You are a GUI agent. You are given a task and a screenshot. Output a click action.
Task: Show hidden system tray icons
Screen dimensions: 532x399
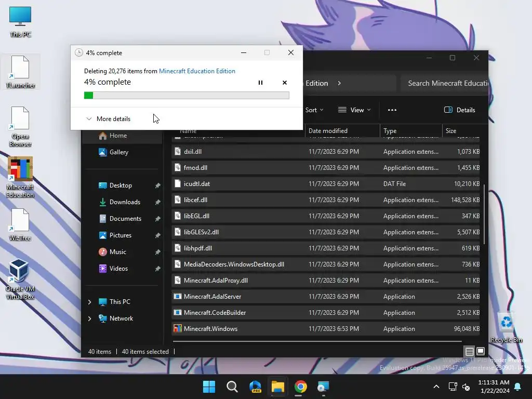(436, 387)
